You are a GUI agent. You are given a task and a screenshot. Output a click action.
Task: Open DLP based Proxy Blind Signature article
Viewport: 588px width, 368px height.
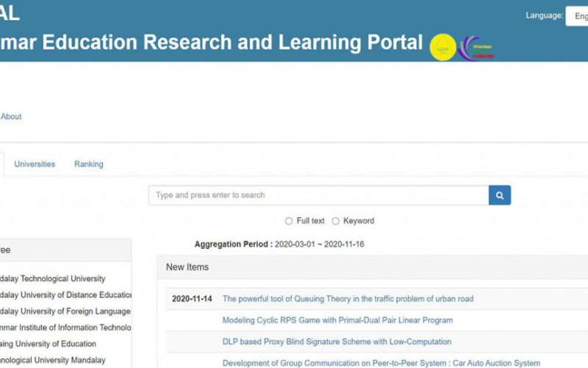click(337, 342)
